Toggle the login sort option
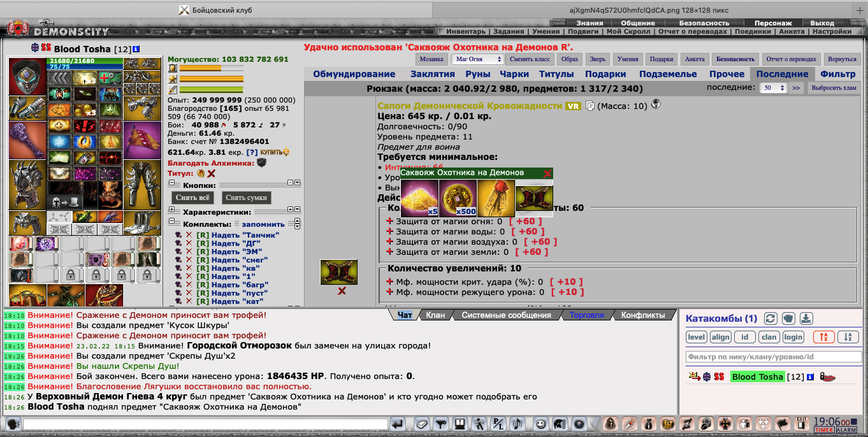868x437 pixels. click(x=793, y=338)
